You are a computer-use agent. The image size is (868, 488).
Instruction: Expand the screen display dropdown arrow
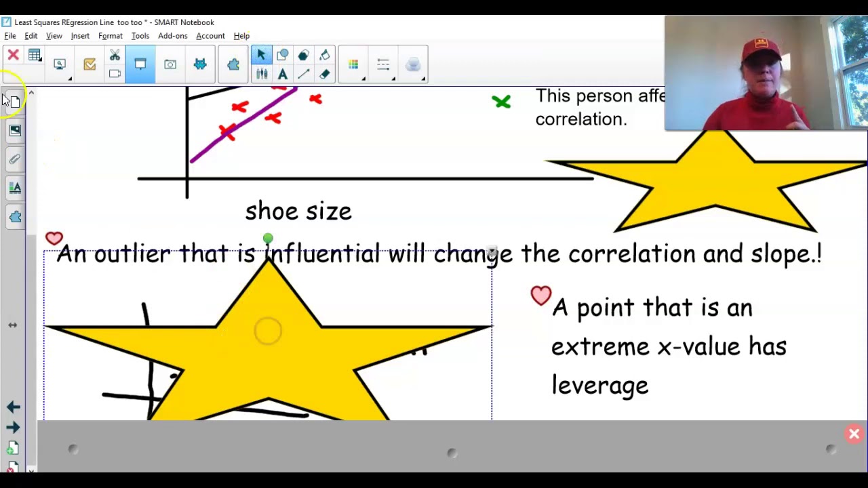(x=70, y=79)
